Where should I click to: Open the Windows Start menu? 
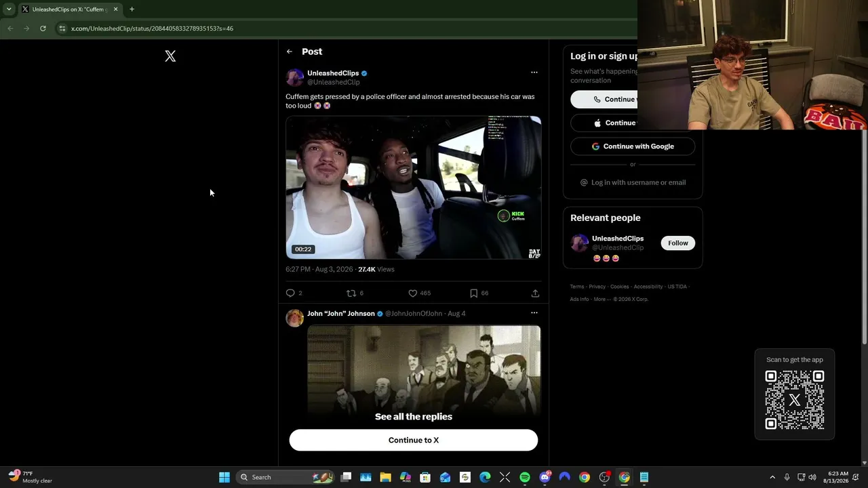point(224,477)
